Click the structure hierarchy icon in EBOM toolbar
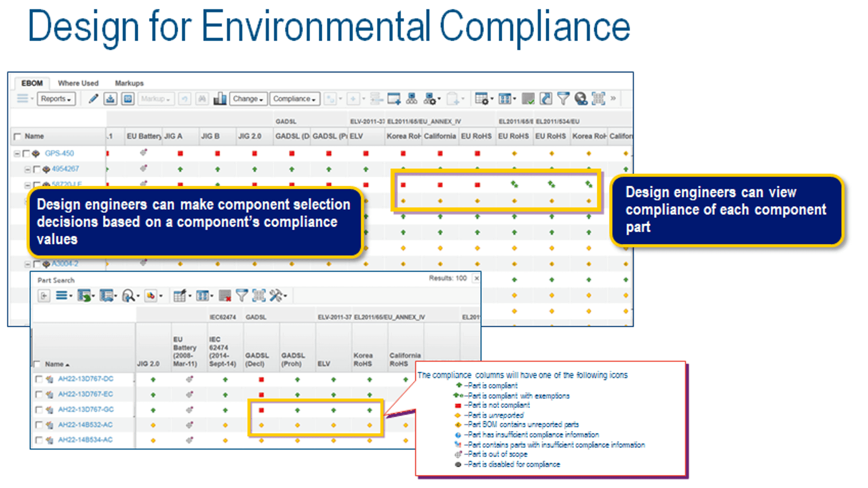Image resolution: width=868 pixels, height=488 pixels. tap(411, 99)
